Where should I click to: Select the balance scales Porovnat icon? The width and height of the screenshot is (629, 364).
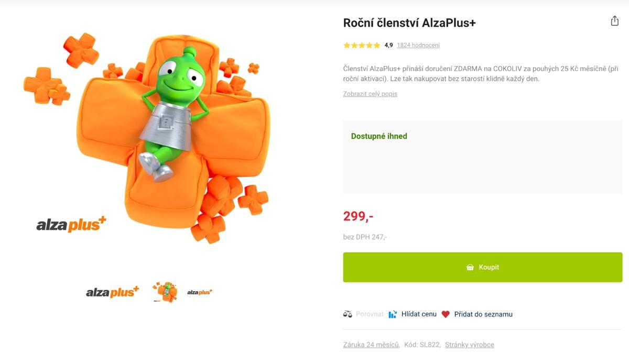(346, 314)
